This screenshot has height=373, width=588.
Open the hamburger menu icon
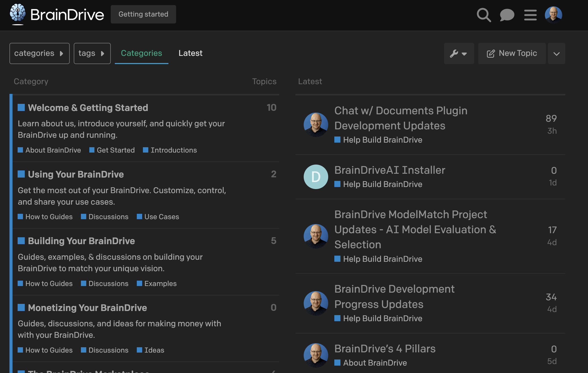pyautogui.click(x=530, y=15)
